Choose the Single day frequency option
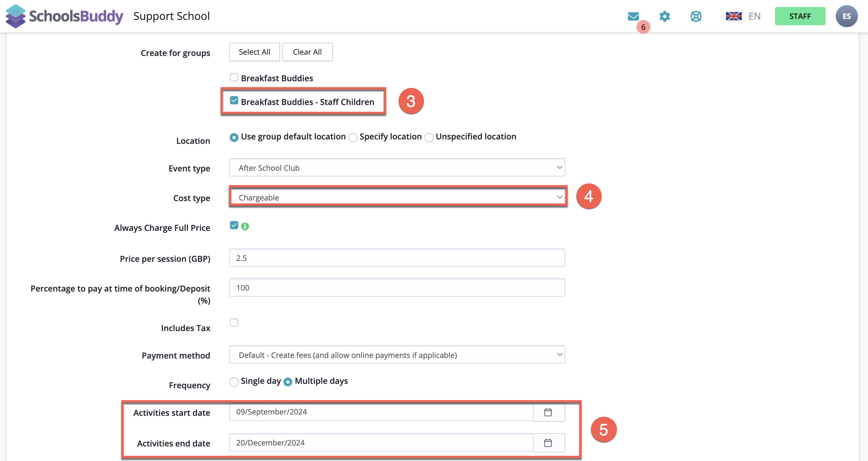This screenshot has height=461, width=868. (234, 382)
